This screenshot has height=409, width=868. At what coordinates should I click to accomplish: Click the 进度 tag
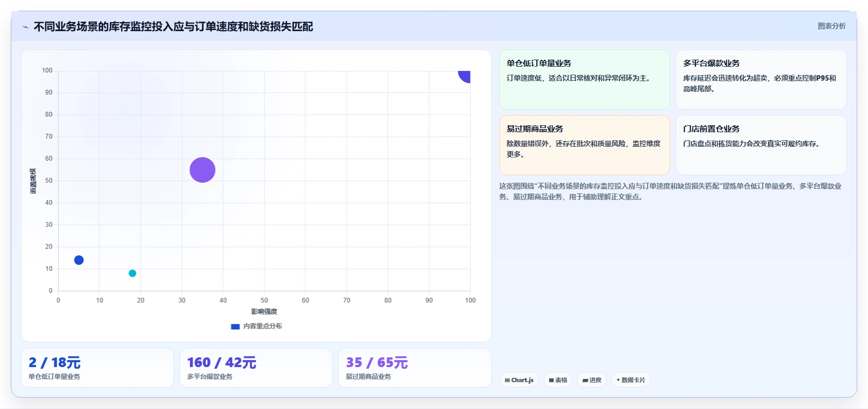click(592, 380)
